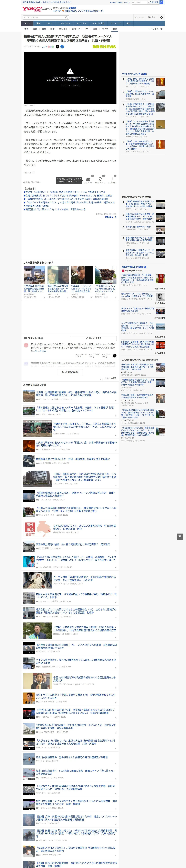This screenshot has height=868, width=186.
Task: Focus the ウェブ検索 input field
Action: click(139, 2)
